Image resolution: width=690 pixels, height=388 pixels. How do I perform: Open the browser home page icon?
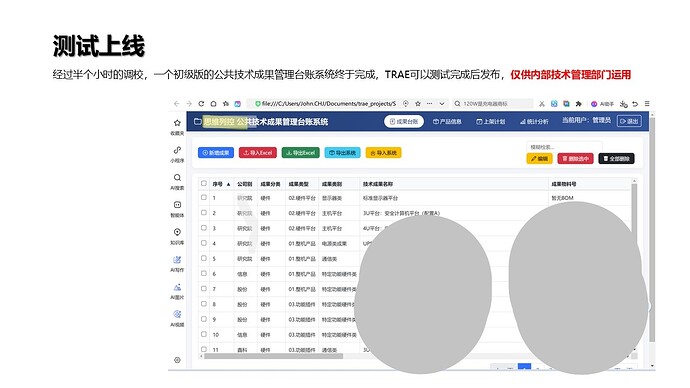(213, 104)
